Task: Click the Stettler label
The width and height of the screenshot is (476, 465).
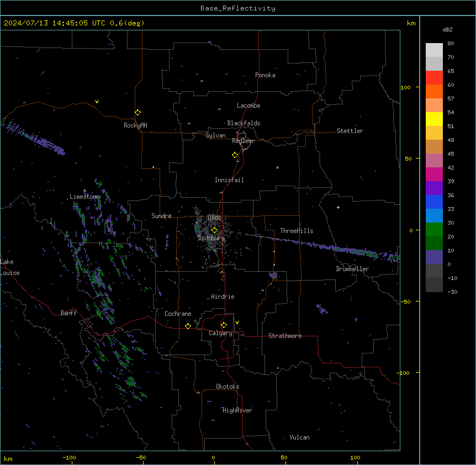Action: pyautogui.click(x=350, y=131)
